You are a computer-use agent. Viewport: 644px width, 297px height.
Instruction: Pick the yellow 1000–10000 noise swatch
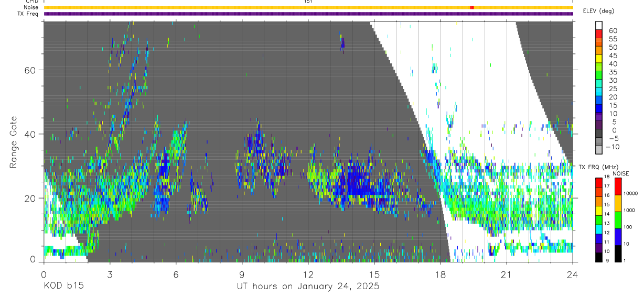[x=618, y=203]
